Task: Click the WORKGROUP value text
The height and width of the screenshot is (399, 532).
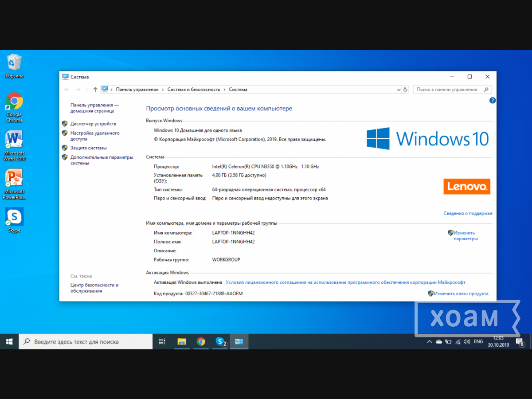Action: click(x=226, y=260)
